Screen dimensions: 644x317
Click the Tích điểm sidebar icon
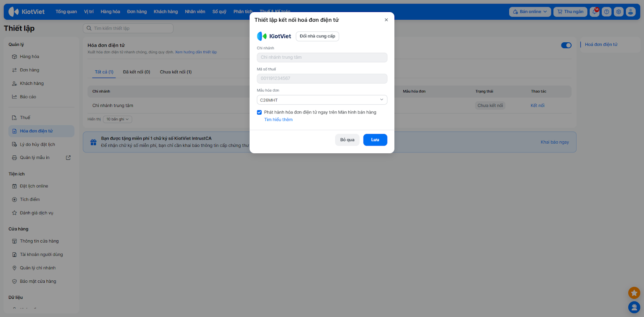pos(14,200)
